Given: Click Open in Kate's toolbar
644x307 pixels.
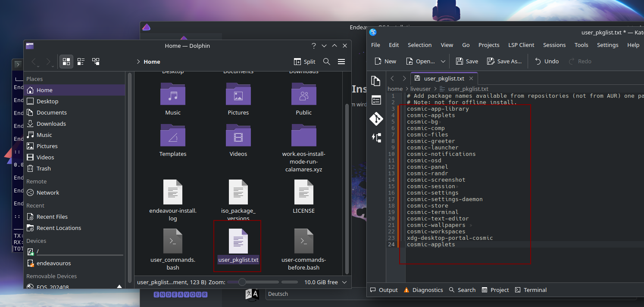Looking at the screenshot, I should [x=420, y=61].
